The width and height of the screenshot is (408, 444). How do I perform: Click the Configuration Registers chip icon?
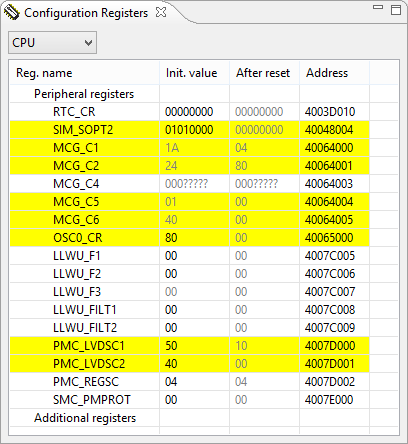point(11,12)
